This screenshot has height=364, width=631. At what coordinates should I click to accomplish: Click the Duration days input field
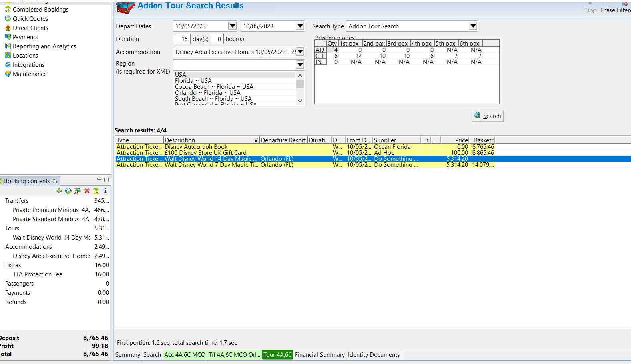(182, 39)
